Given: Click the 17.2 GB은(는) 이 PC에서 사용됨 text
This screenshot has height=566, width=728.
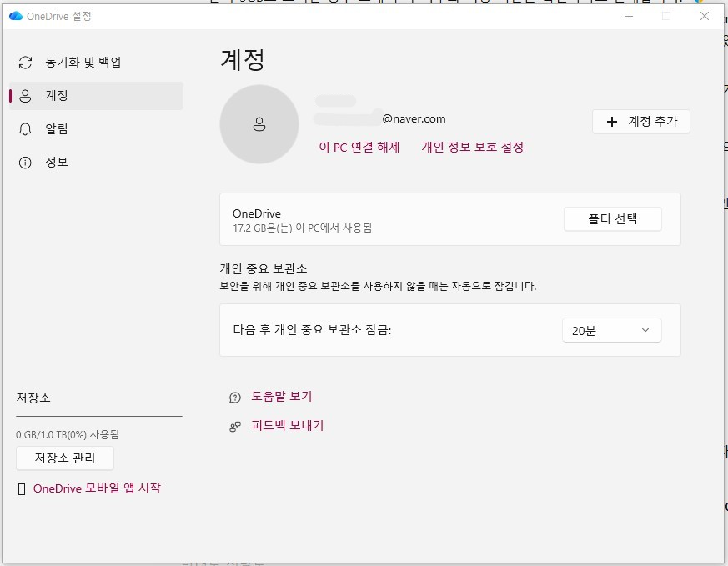Looking at the screenshot, I should 302,228.
